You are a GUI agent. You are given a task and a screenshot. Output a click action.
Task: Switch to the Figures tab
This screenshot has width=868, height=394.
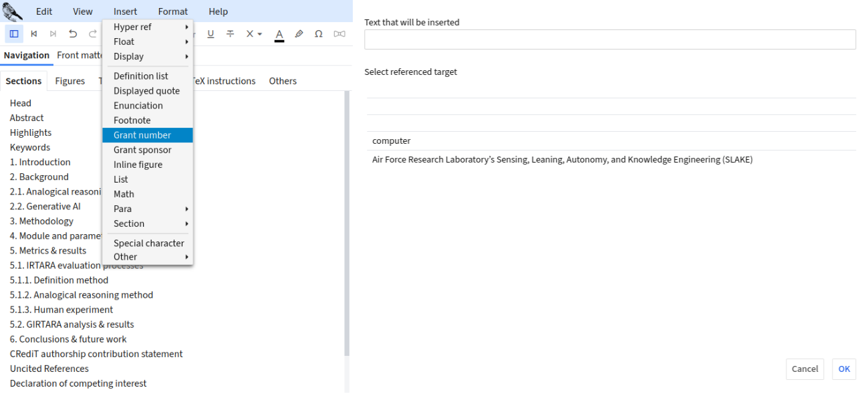[70, 81]
